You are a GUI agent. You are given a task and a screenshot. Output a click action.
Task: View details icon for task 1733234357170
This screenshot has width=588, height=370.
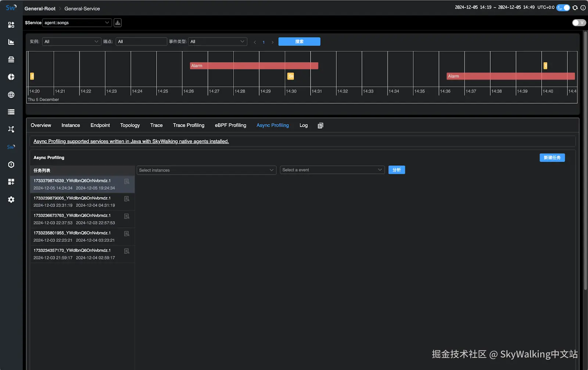pos(127,251)
